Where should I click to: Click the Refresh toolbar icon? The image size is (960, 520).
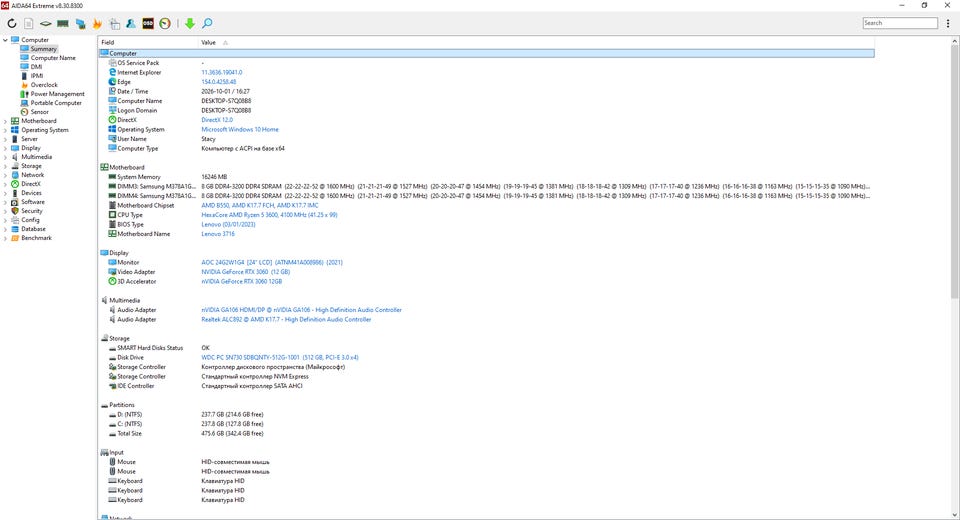(x=12, y=23)
